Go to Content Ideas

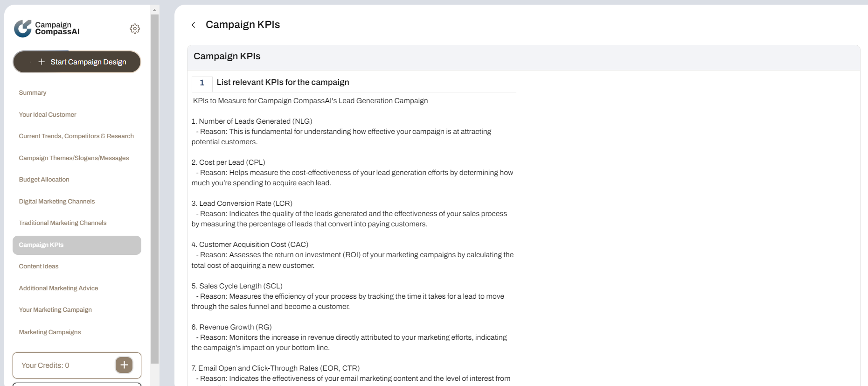[x=39, y=267]
